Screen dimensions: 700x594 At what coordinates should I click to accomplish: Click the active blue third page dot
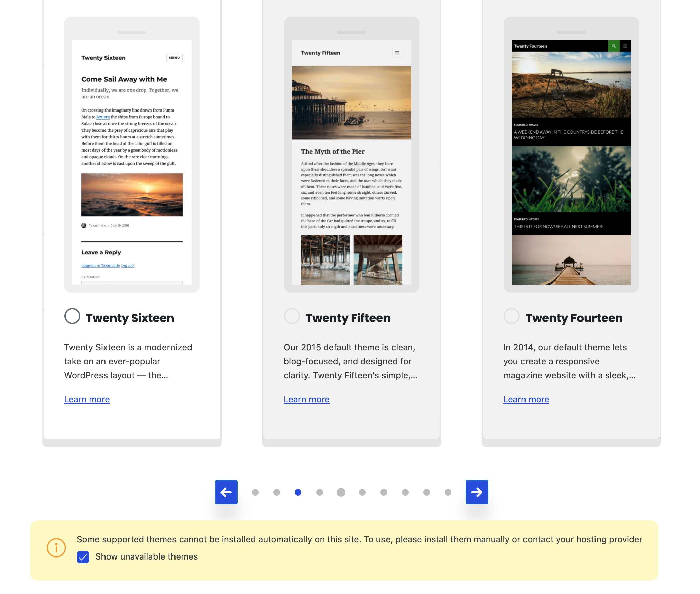pos(298,492)
